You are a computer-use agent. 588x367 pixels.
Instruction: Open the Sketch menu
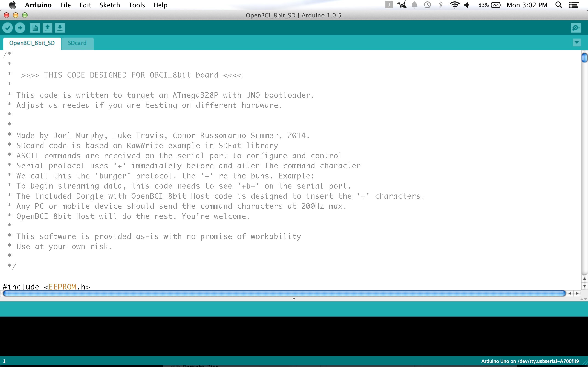pyautogui.click(x=110, y=5)
